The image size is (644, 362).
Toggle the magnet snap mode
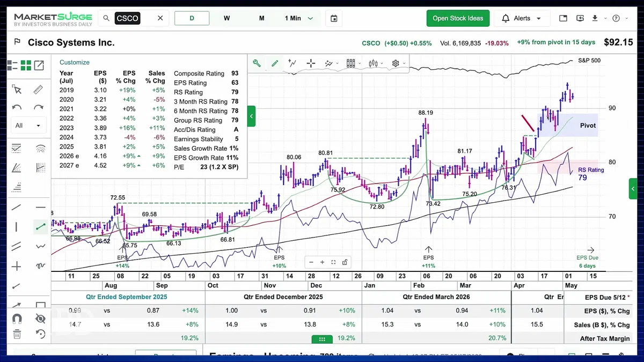(17, 319)
